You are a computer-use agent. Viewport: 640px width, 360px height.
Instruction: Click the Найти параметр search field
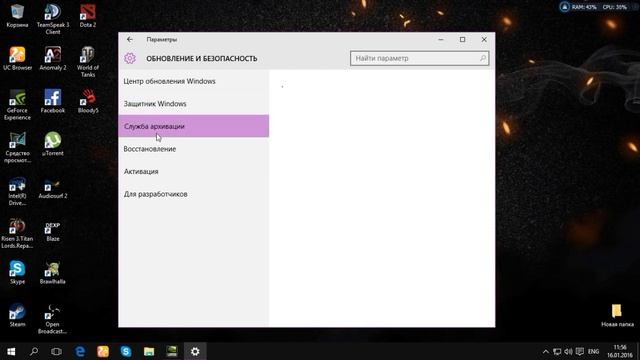click(x=419, y=58)
